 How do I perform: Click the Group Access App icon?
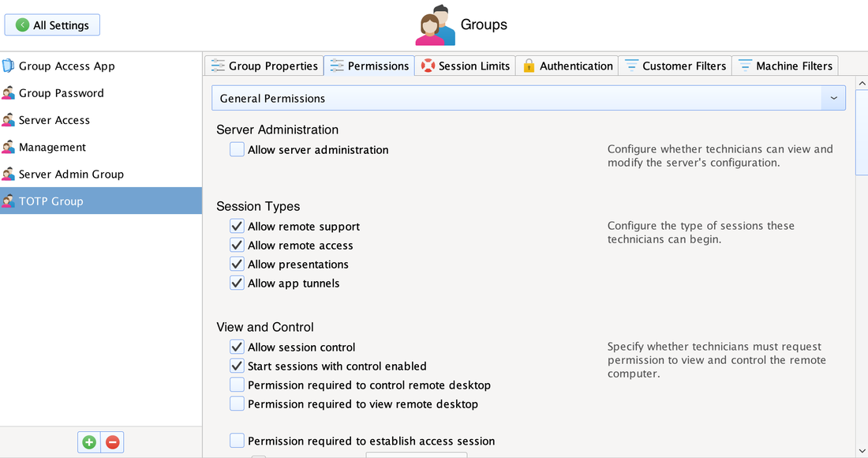8,66
